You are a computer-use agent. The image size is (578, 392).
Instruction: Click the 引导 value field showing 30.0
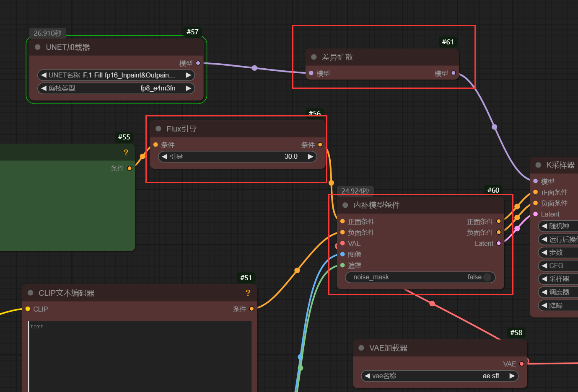pos(237,157)
